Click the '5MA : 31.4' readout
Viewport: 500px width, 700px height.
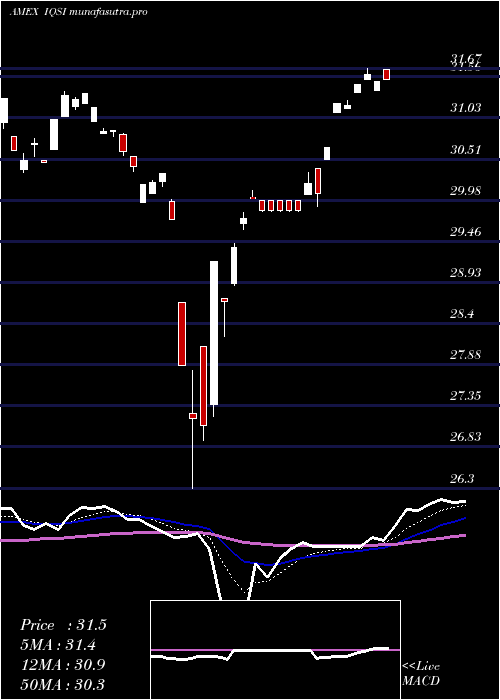coord(58,645)
